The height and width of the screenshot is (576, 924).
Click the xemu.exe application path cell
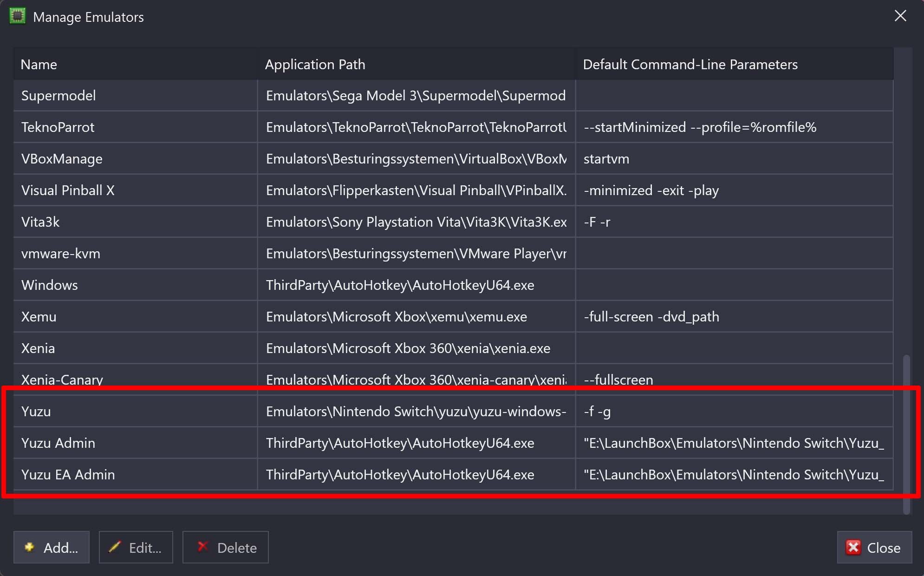coord(416,316)
